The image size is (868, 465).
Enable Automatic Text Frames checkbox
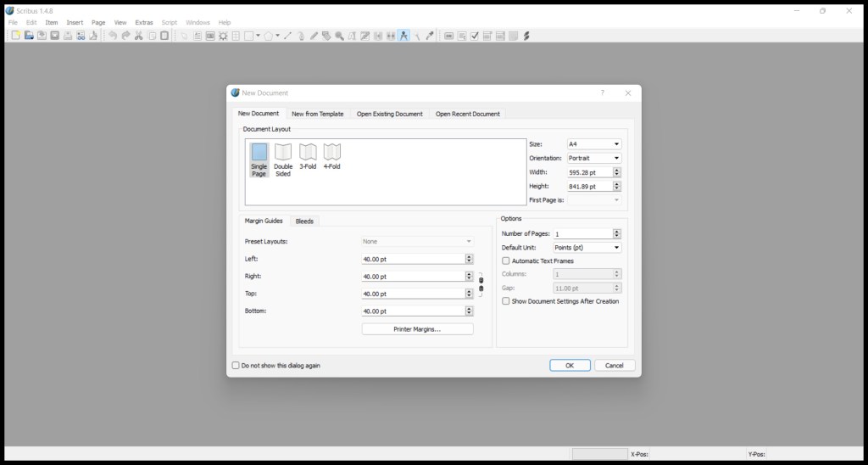tap(506, 261)
